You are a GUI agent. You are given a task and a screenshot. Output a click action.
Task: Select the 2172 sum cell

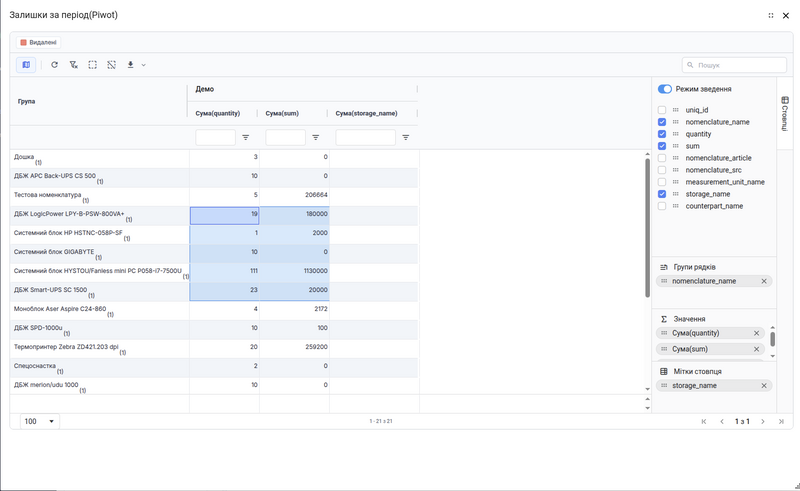(x=294, y=309)
